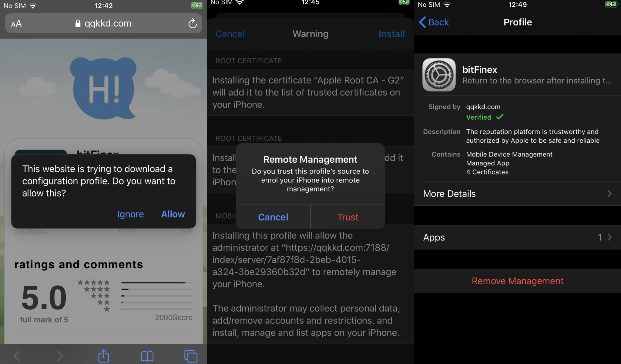The image size is (621, 364).
Task: Tap Remove Management red button
Action: [x=518, y=280]
